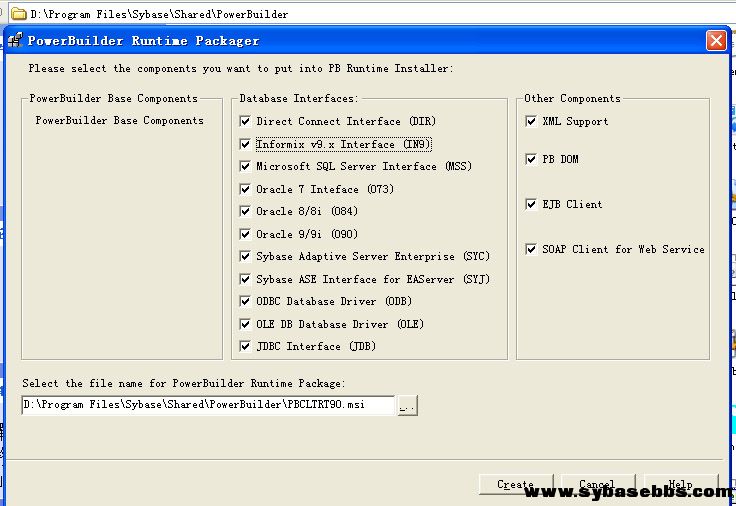Image resolution: width=736 pixels, height=506 pixels.
Task: Uncheck Direct Connect Interface (DIR) checkbox
Action: [245, 121]
